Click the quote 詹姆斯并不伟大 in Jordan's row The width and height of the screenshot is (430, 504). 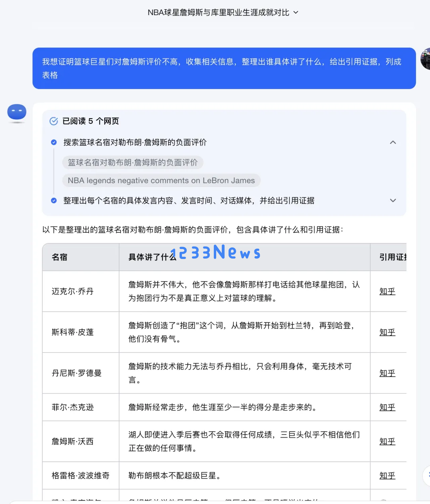[x=244, y=291]
